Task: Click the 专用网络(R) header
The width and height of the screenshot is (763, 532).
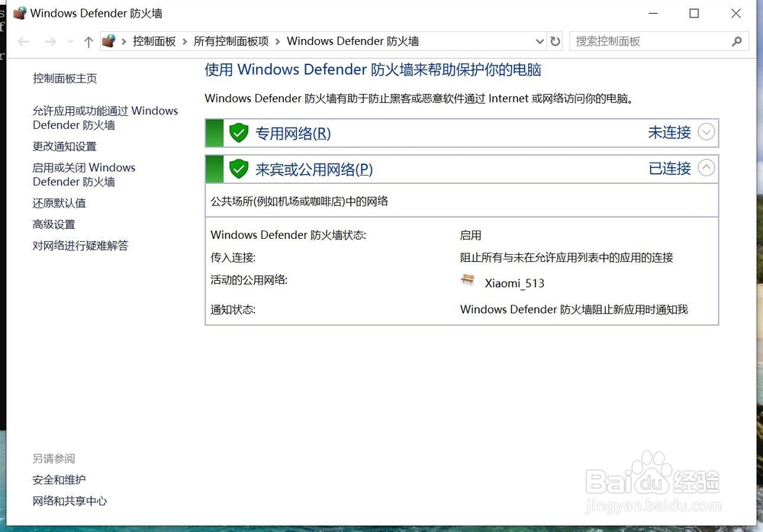Action: click(293, 133)
